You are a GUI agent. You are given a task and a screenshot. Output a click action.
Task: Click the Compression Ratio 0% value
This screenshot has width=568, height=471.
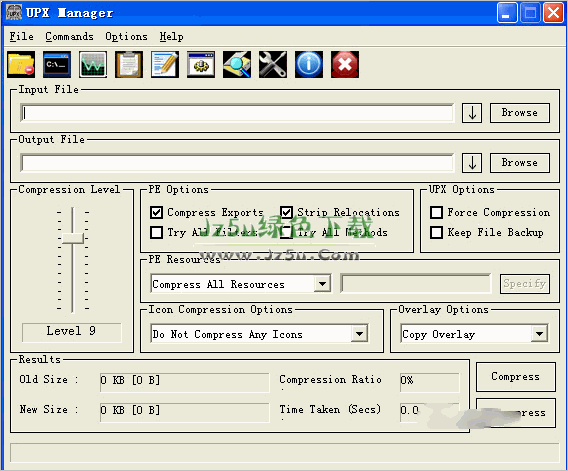pyautogui.click(x=430, y=382)
